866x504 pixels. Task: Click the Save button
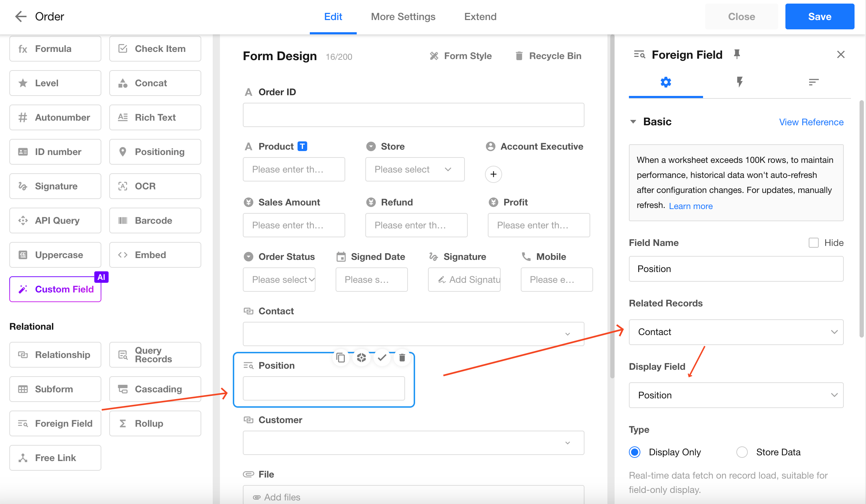[819, 16]
